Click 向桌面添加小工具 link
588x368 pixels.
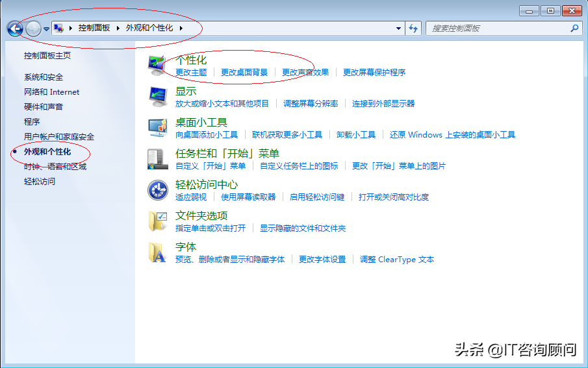pos(207,135)
